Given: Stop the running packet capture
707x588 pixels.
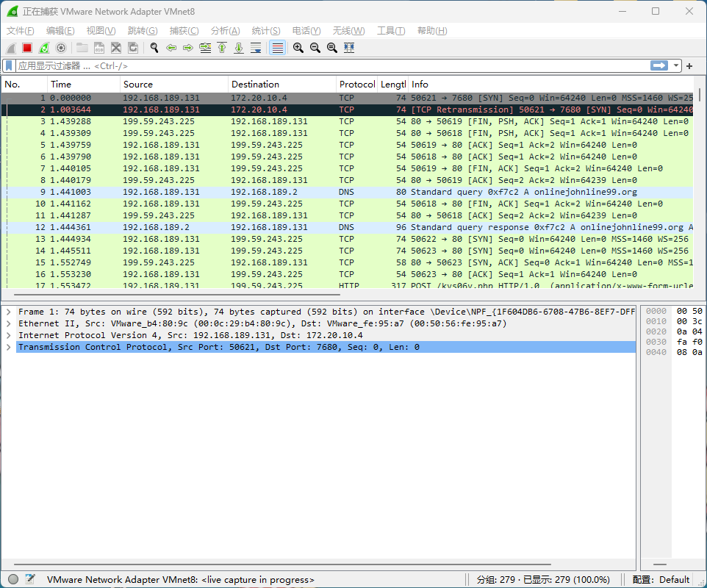Looking at the screenshot, I should [27, 48].
